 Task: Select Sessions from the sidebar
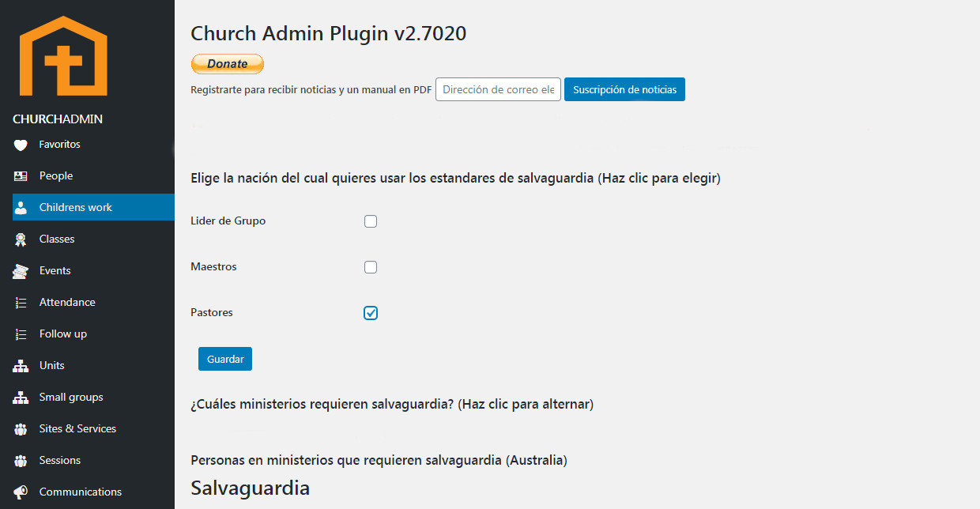click(60, 460)
